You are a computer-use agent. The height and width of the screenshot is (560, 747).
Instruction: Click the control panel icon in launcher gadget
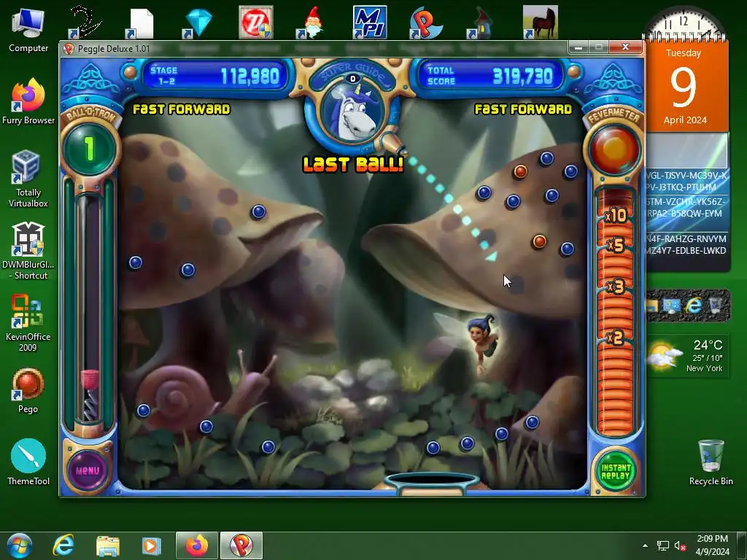click(672, 306)
